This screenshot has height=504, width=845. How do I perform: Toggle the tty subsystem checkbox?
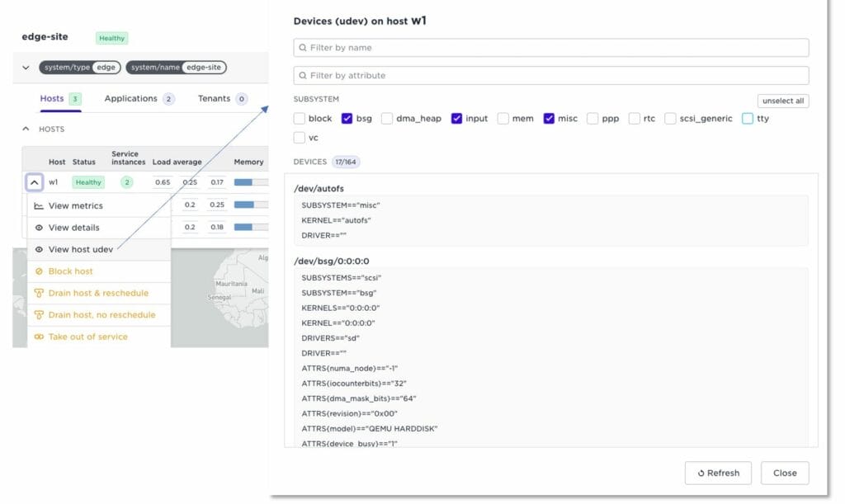pos(748,119)
